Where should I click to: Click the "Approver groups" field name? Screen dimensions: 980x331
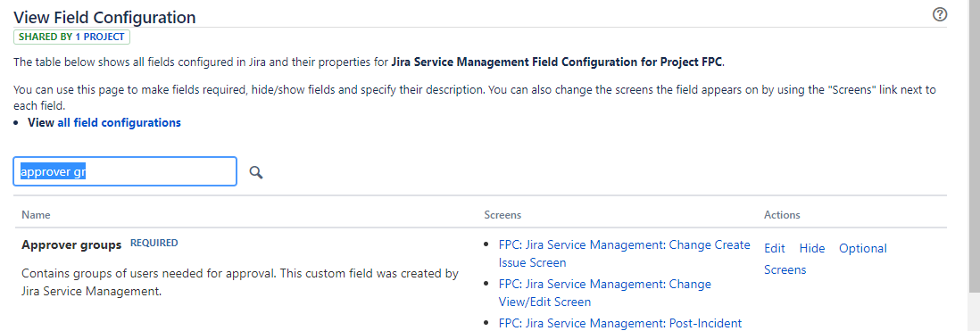point(71,245)
